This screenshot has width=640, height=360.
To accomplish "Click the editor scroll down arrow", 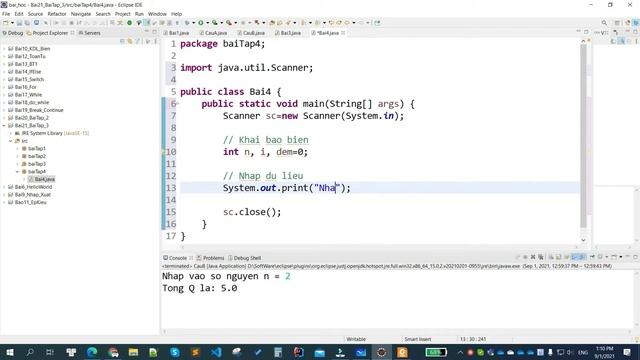I will pyautogui.click(x=583, y=240).
